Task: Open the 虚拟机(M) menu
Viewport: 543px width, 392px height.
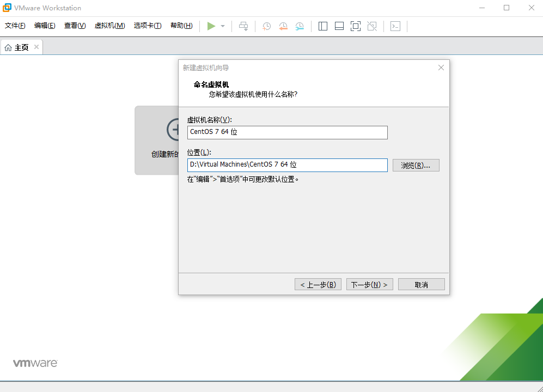Action: pyautogui.click(x=110, y=26)
